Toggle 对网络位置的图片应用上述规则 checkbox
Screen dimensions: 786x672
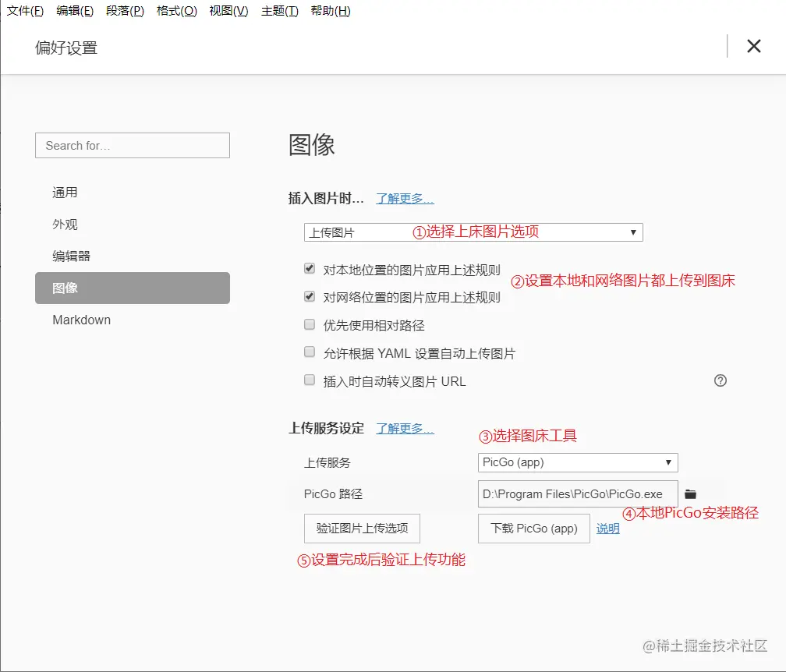pyautogui.click(x=310, y=296)
